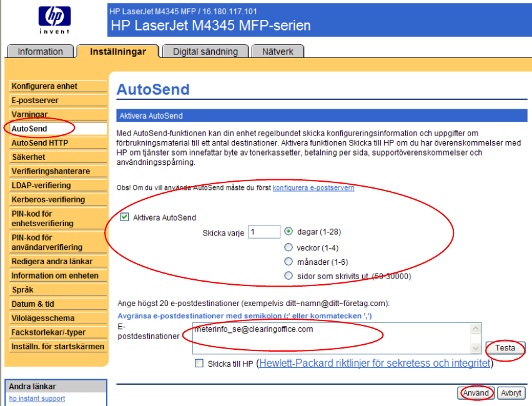Click the Använd button
The width and height of the screenshot is (532, 406).
point(476,393)
